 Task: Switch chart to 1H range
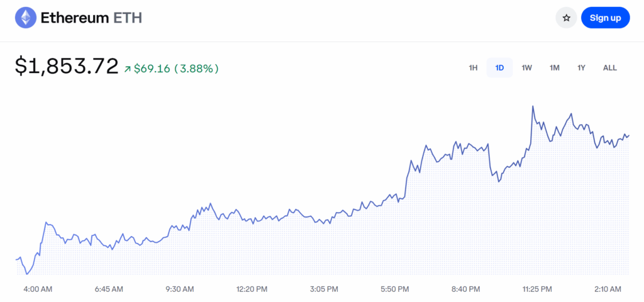[x=473, y=68]
